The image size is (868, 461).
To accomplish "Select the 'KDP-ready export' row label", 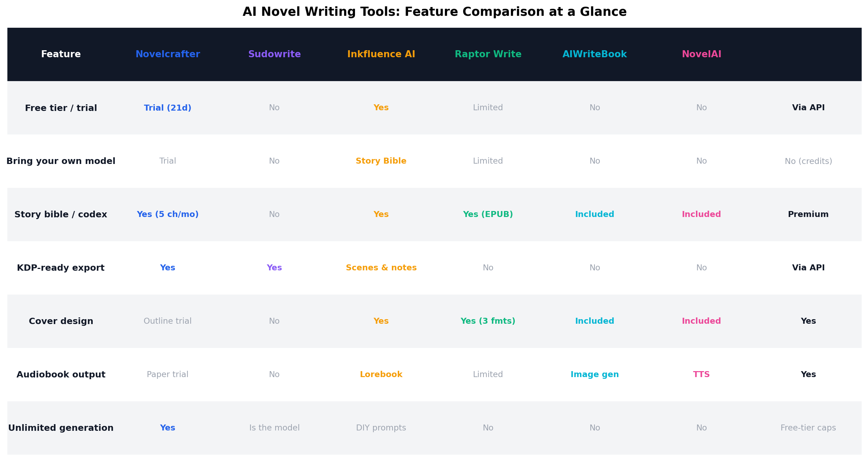I will tap(61, 268).
